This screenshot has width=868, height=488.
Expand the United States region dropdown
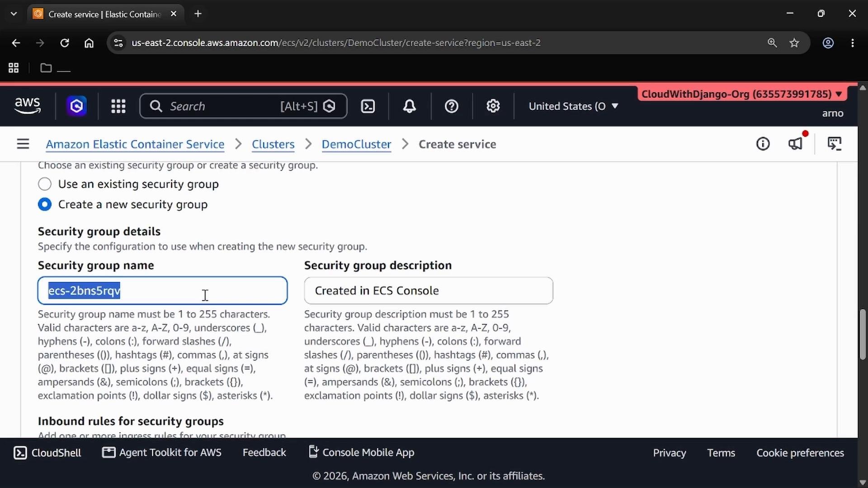pos(573,106)
